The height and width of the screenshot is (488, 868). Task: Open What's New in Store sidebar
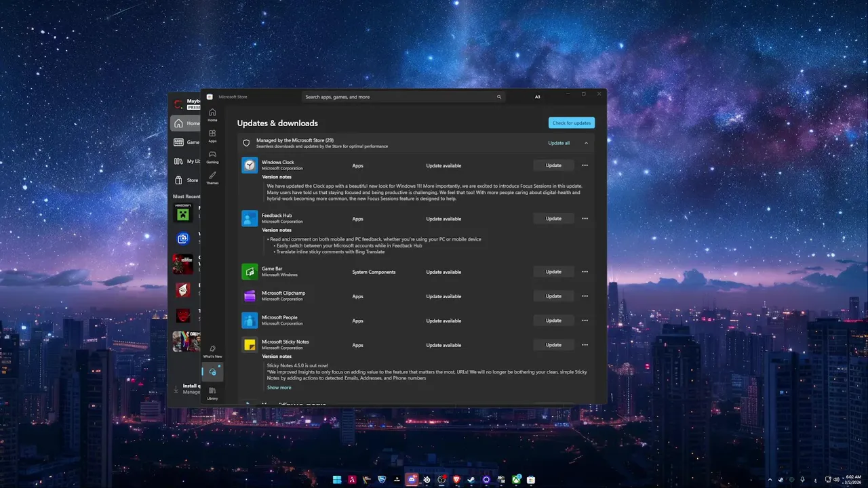click(x=212, y=351)
